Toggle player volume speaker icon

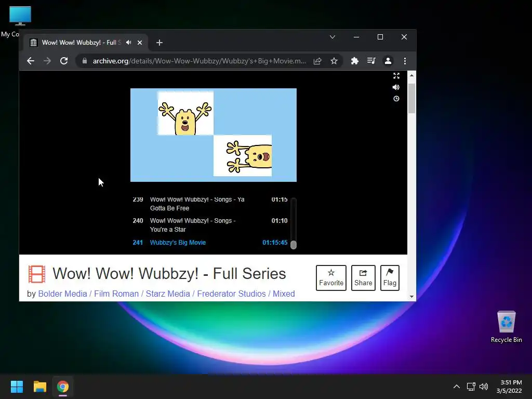[x=396, y=87]
